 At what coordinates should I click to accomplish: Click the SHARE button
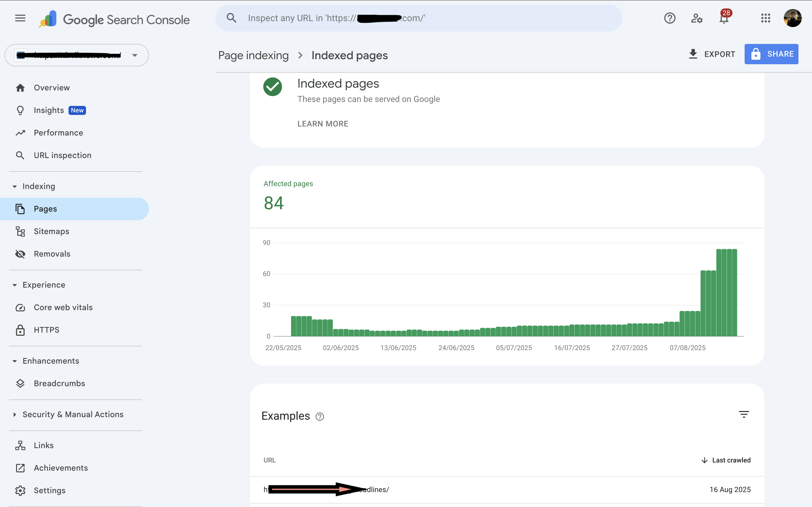click(x=771, y=54)
